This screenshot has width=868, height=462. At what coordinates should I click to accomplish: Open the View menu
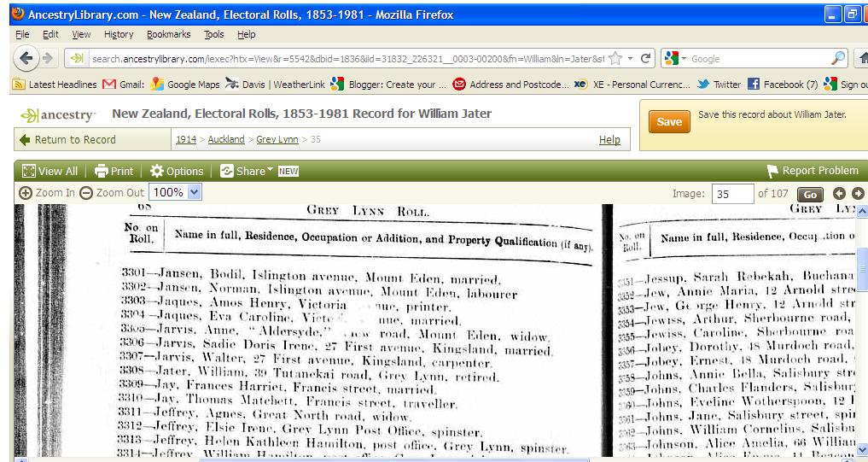[81, 34]
